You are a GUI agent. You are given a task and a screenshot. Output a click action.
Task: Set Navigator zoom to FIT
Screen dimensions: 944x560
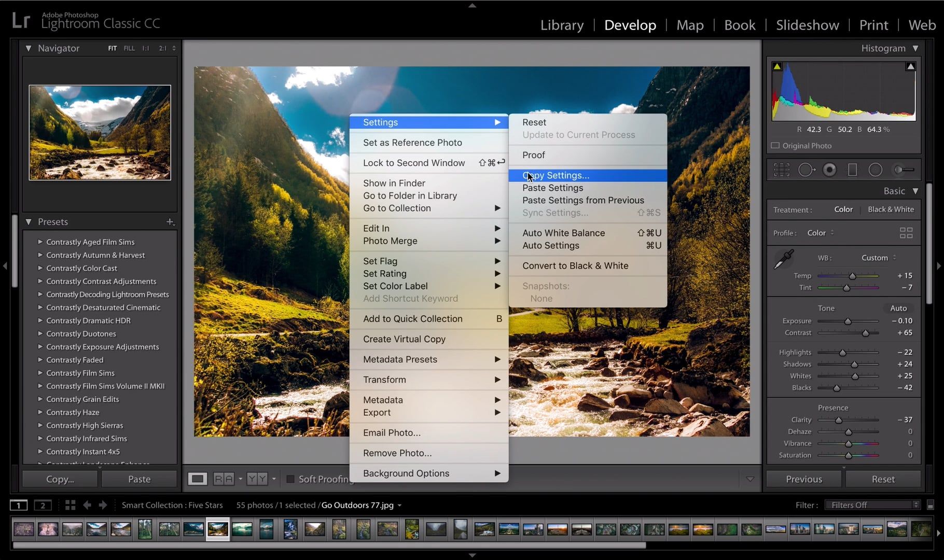112,48
